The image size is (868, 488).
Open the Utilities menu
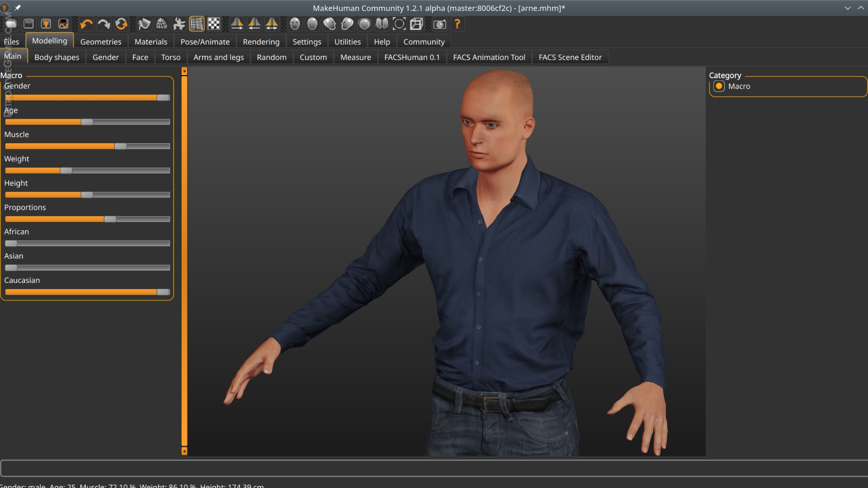coord(347,42)
